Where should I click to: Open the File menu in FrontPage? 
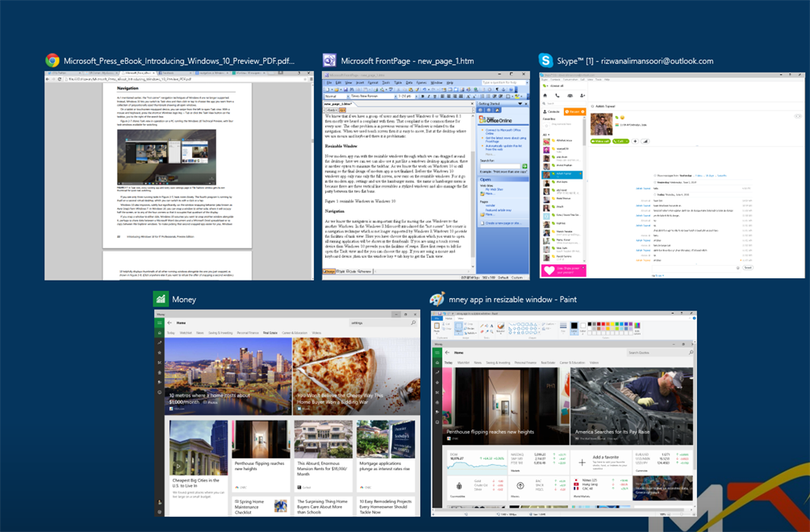pyautogui.click(x=328, y=82)
